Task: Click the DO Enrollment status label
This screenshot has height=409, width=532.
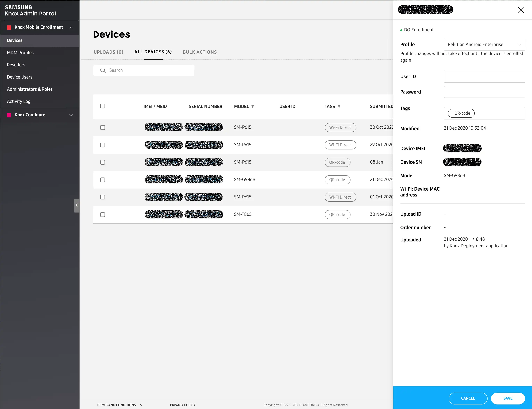Action: coord(419,30)
